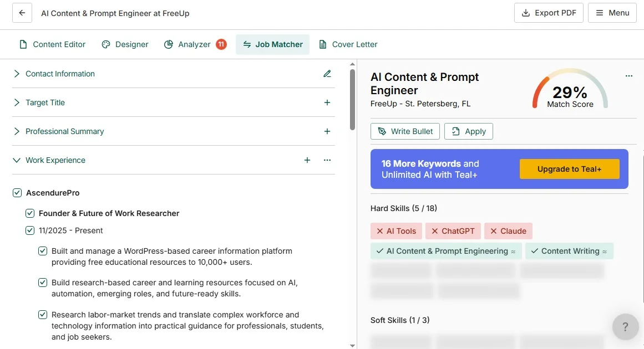This screenshot has height=349, width=644.
Task: Click the Write Bullet button
Action: click(405, 131)
